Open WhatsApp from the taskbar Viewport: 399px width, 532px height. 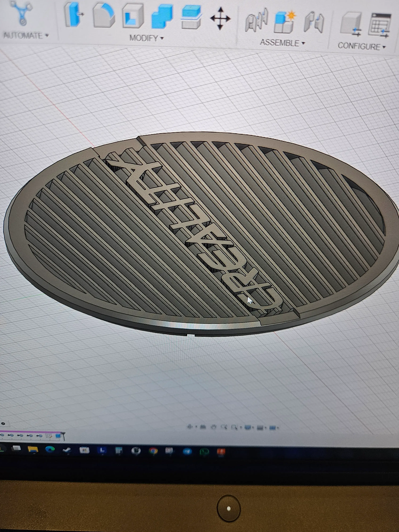tap(204, 452)
